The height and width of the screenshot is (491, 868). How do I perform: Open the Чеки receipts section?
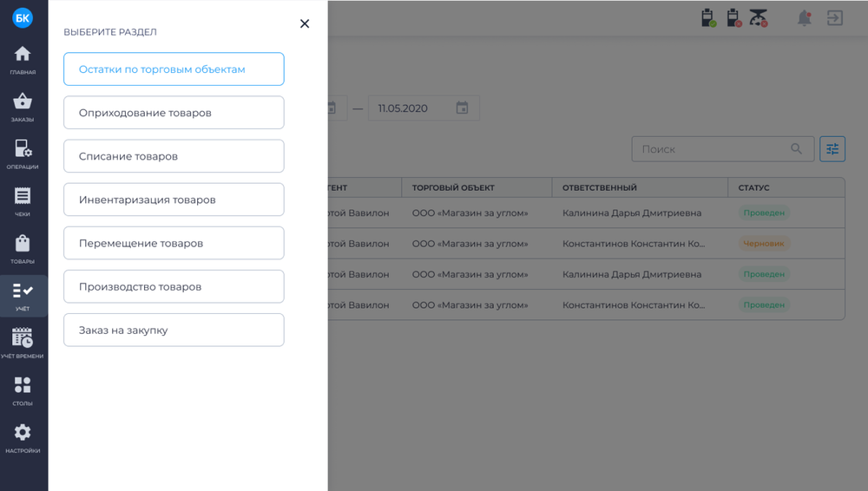pyautogui.click(x=23, y=202)
